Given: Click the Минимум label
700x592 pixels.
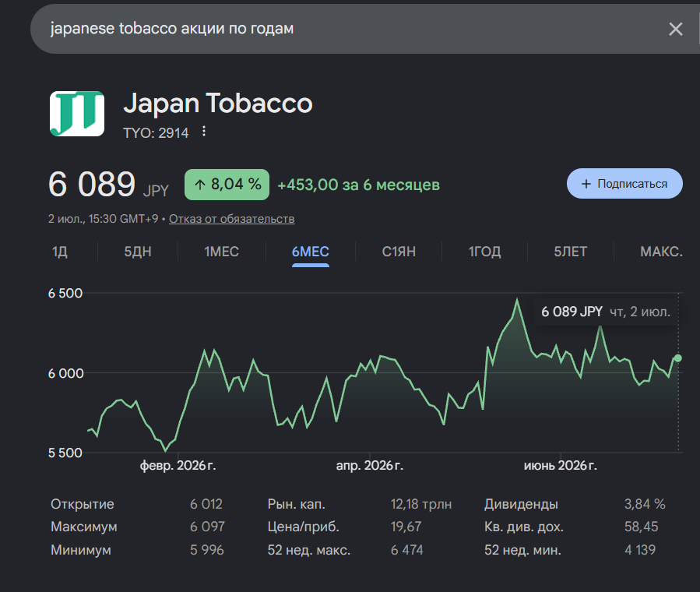Looking at the screenshot, I should [x=81, y=550].
